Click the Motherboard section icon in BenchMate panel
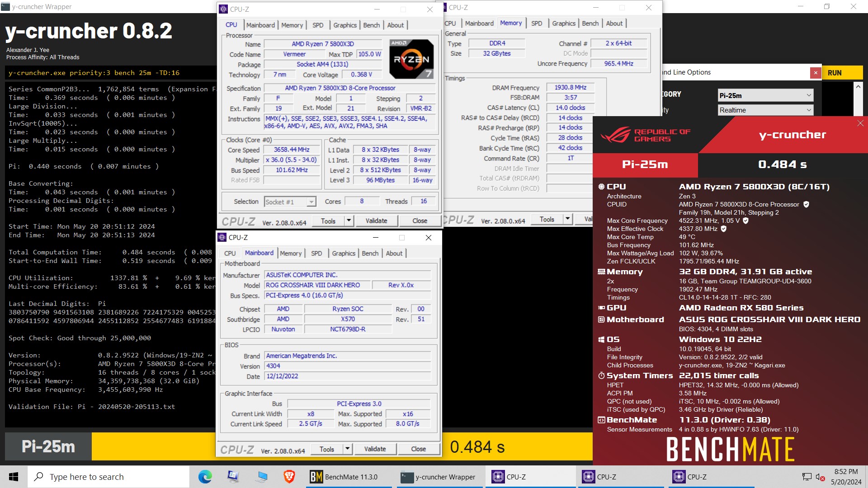 (601, 319)
